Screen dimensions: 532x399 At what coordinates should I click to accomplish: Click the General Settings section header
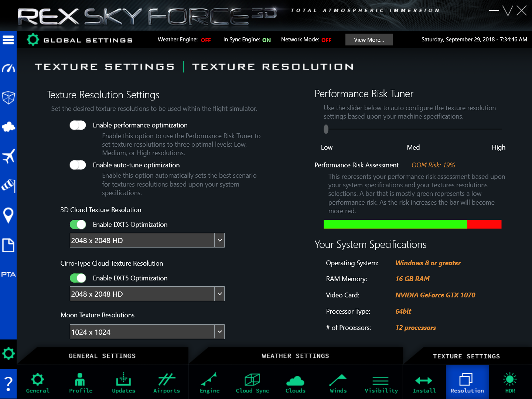point(102,356)
